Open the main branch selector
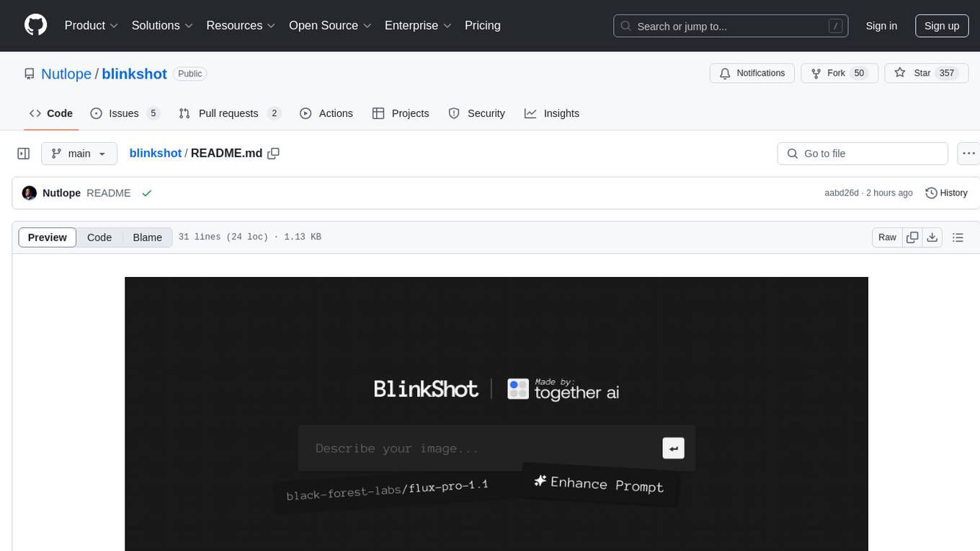 [79, 154]
